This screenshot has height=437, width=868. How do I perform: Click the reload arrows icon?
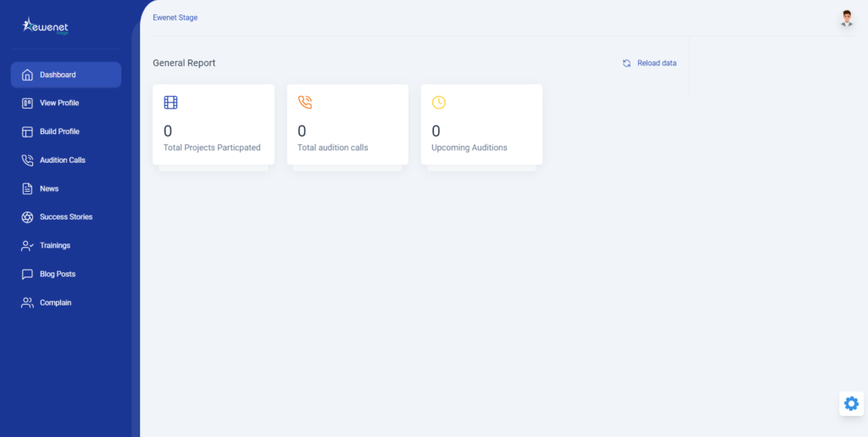point(626,64)
